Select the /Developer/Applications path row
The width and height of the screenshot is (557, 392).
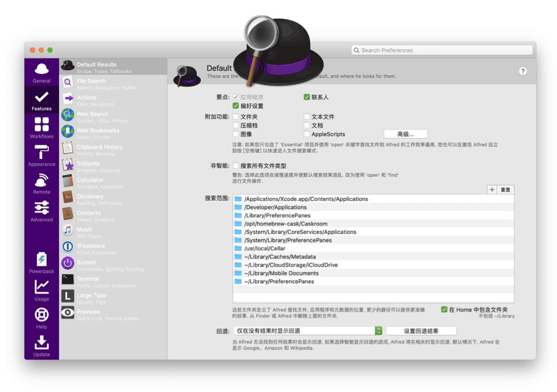pos(373,207)
